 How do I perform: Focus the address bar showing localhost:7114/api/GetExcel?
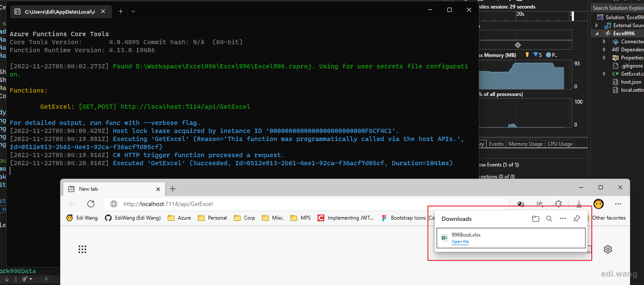306,204
